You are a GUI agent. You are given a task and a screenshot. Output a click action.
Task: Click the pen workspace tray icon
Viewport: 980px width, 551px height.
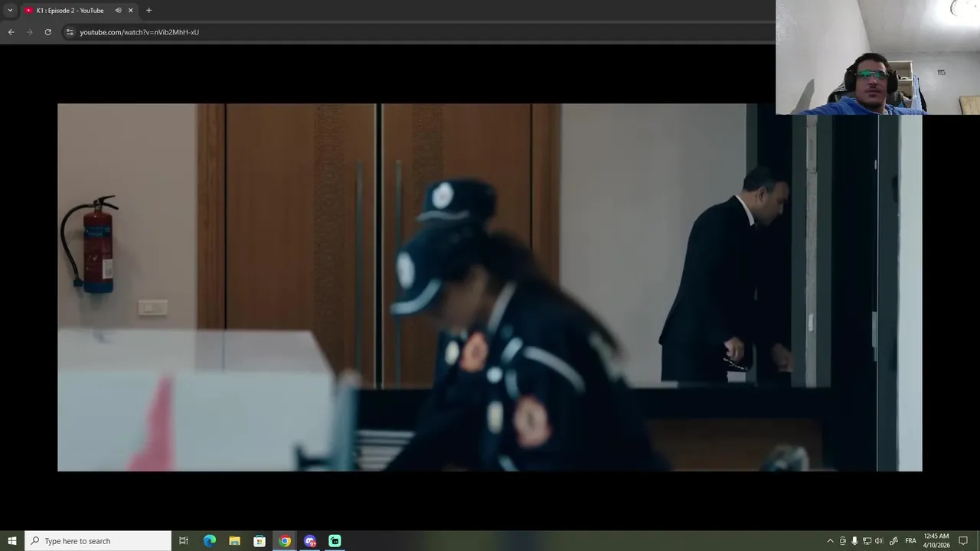[893, 541]
